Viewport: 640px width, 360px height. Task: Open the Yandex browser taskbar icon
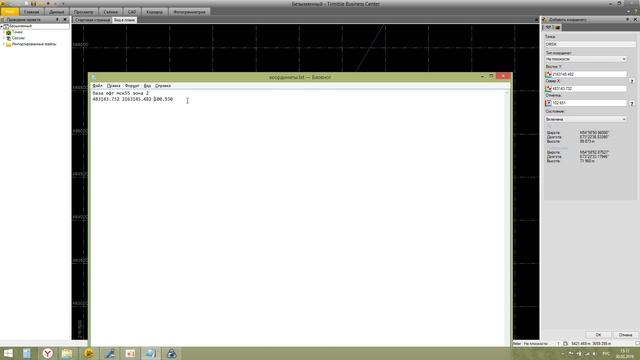[x=48, y=353]
